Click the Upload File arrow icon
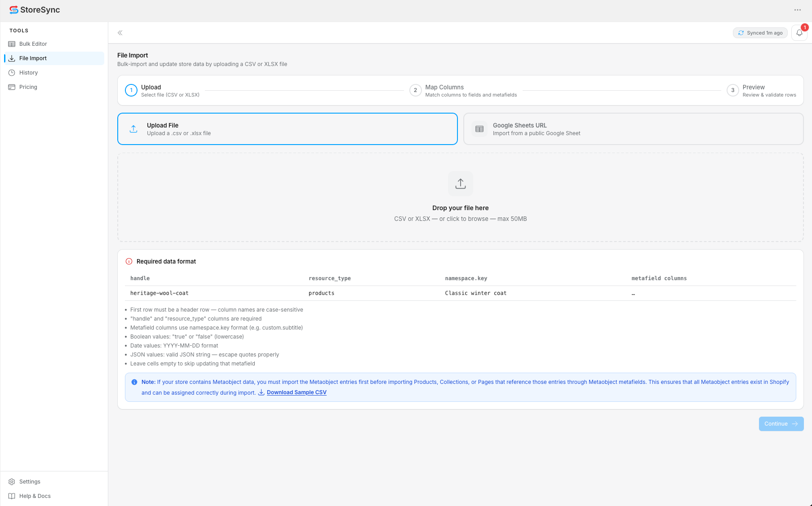The image size is (812, 506). (x=133, y=129)
